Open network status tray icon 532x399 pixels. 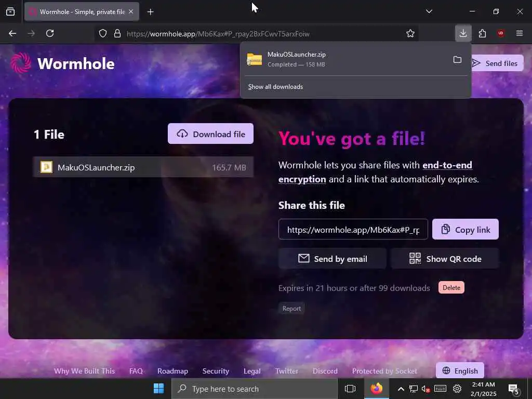point(413,389)
